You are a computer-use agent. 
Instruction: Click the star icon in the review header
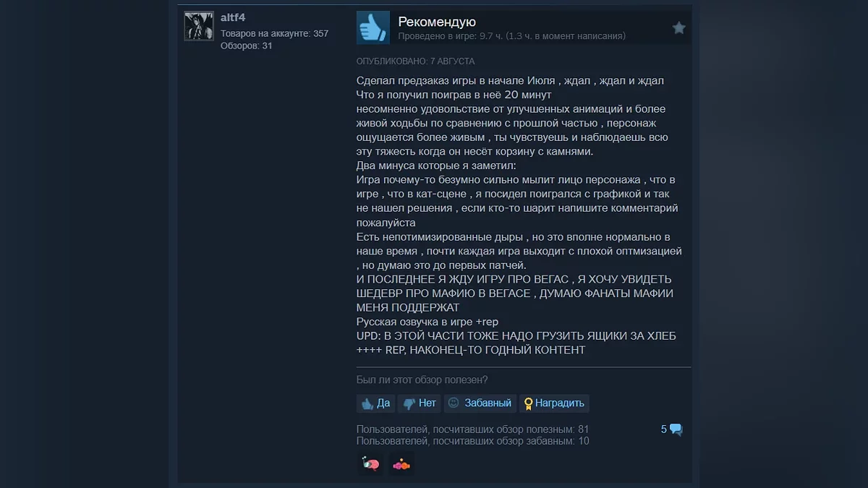tap(678, 27)
